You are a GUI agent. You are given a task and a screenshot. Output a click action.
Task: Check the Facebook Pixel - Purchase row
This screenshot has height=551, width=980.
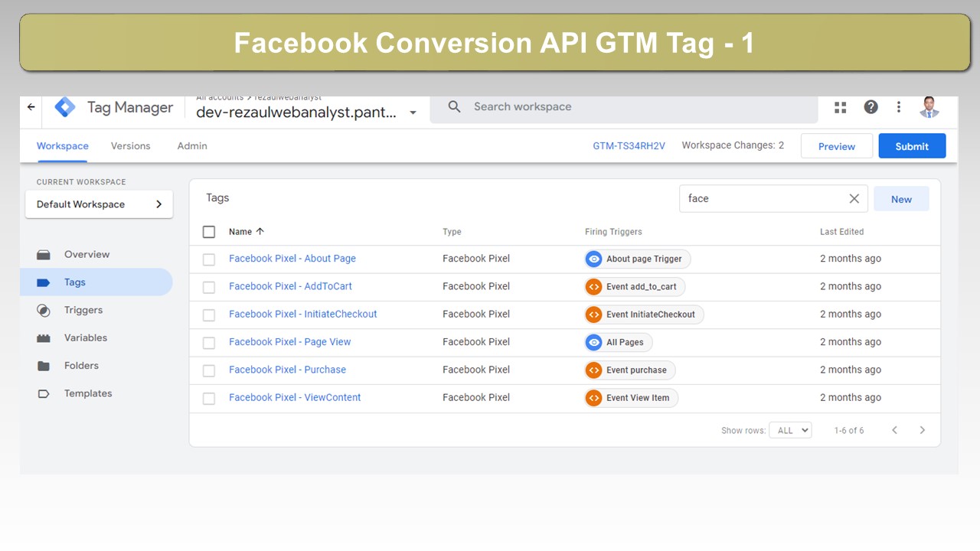coord(209,370)
